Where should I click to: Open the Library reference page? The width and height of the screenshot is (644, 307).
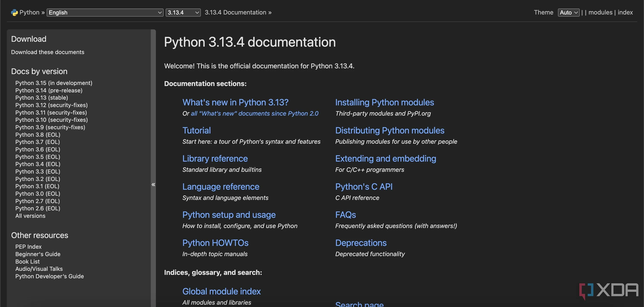coord(215,158)
